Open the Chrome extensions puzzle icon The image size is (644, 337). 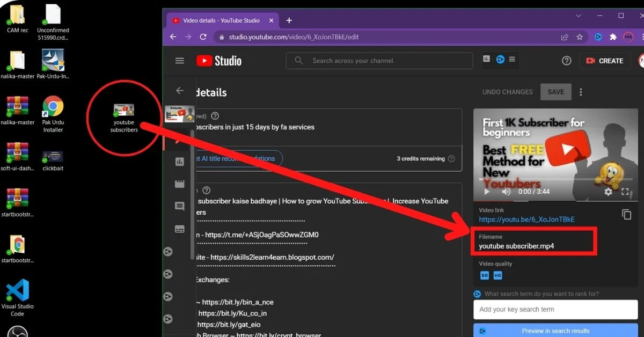[613, 37]
